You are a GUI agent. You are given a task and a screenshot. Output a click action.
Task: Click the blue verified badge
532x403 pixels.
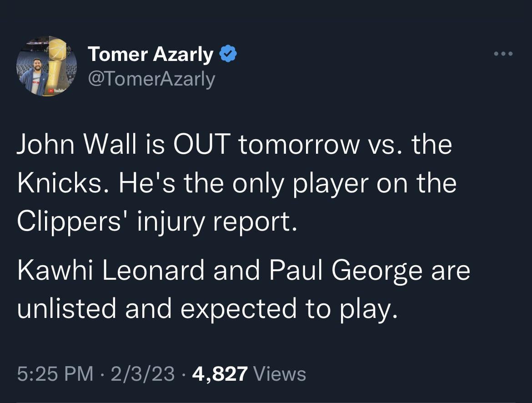[x=228, y=54]
